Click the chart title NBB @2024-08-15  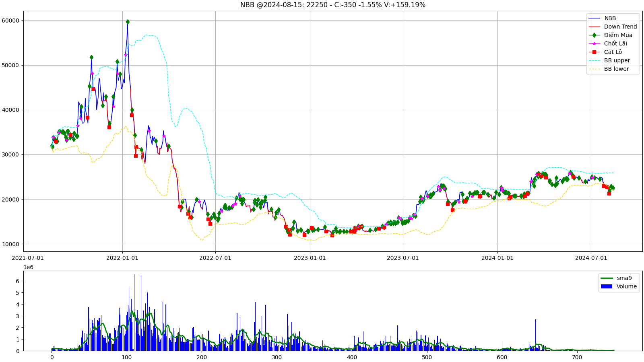[332, 5]
